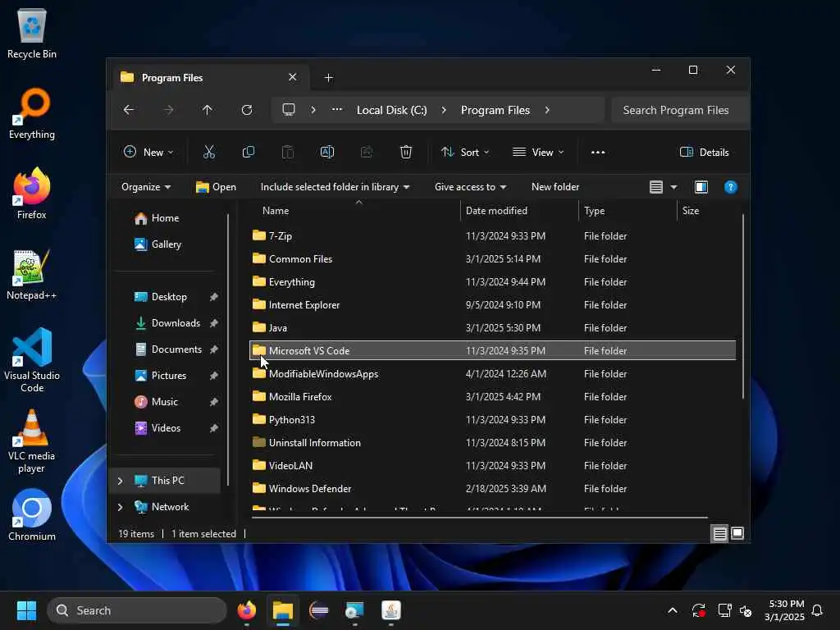Add a new tab with plus button
Image resolution: width=840 pixels, height=630 pixels.
[x=328, y=78]
